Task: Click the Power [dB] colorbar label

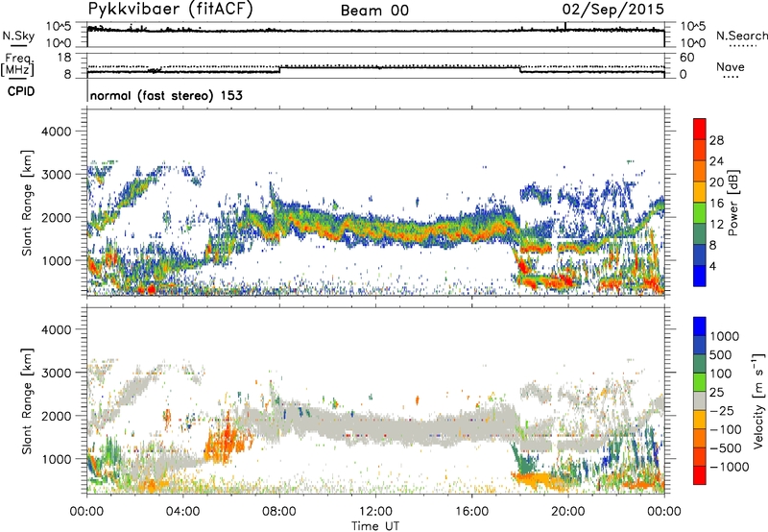Action: click(x=732, y=203)
